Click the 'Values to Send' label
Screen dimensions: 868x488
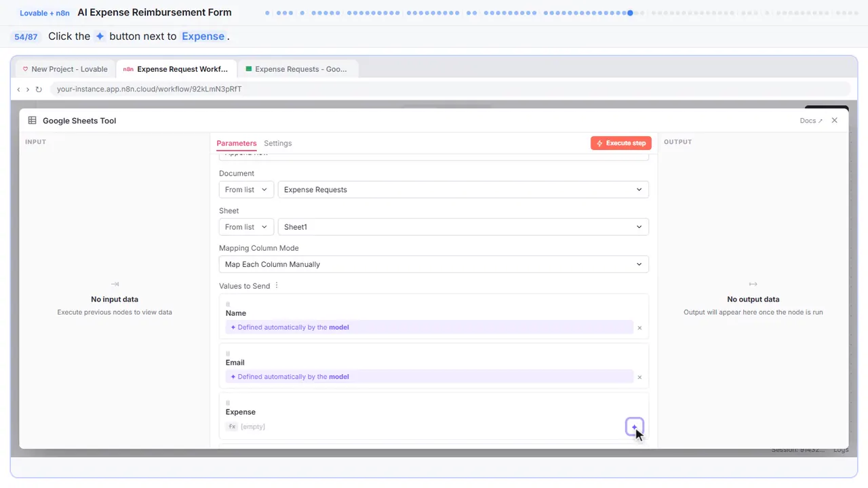pyautogui.click(x=245, y=286)
